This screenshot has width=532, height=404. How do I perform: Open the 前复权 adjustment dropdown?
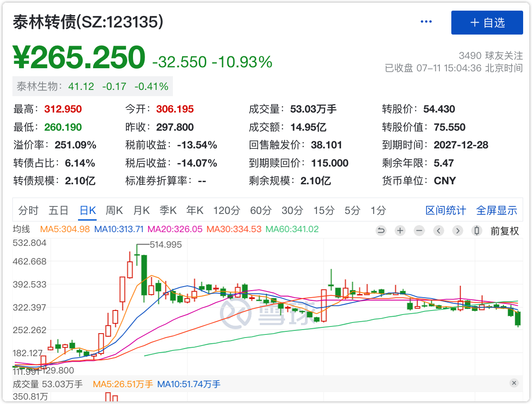click(x=504, y=230)
